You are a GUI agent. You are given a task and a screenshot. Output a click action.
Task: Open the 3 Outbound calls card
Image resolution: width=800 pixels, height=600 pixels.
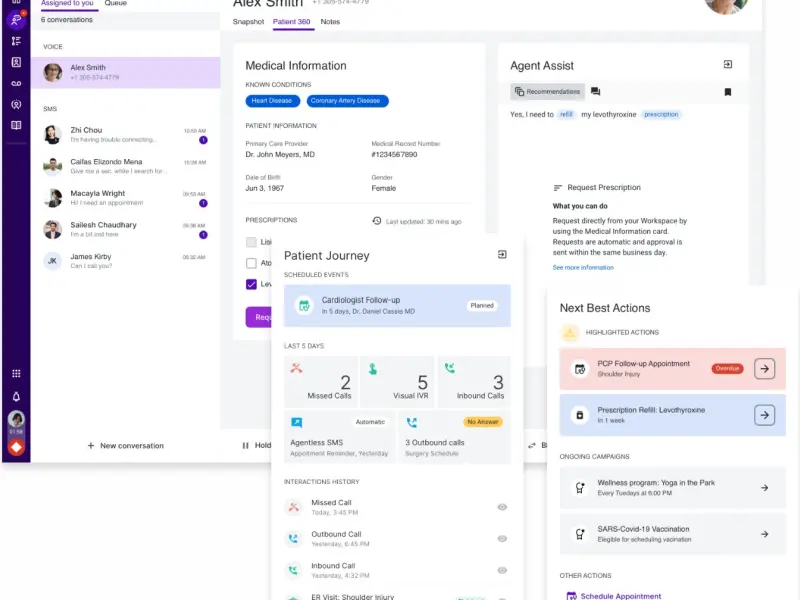[454, 437]
